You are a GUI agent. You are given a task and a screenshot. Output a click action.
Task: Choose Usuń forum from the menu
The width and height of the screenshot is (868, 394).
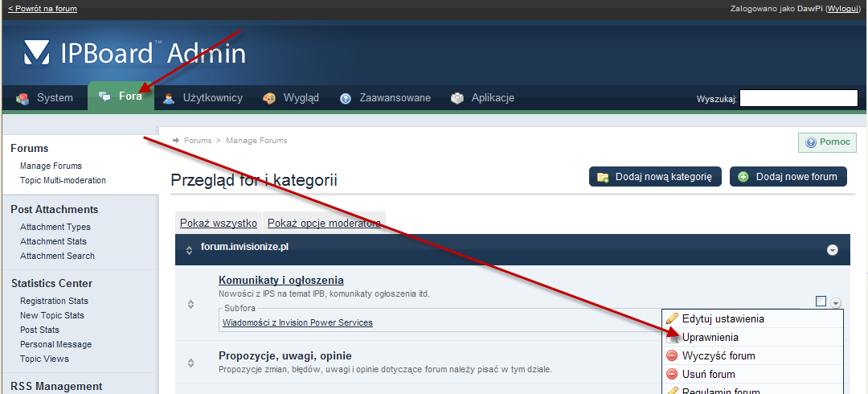pos(753,374)
